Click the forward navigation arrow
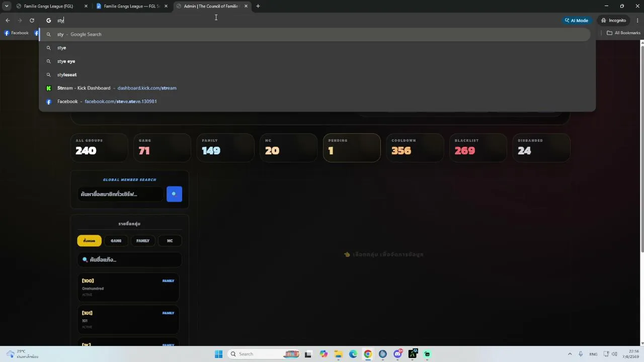Screen dimensions: 644x362 point(20,21)
